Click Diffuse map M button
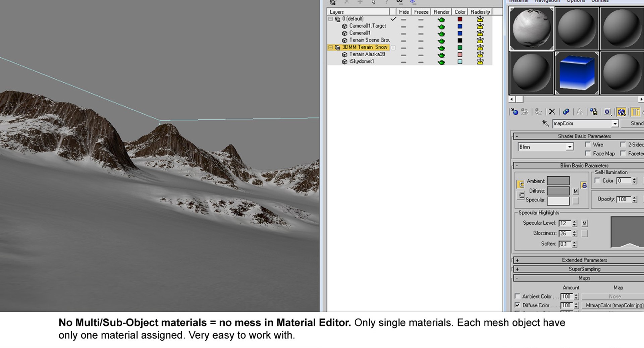 (x=576, y=191)
